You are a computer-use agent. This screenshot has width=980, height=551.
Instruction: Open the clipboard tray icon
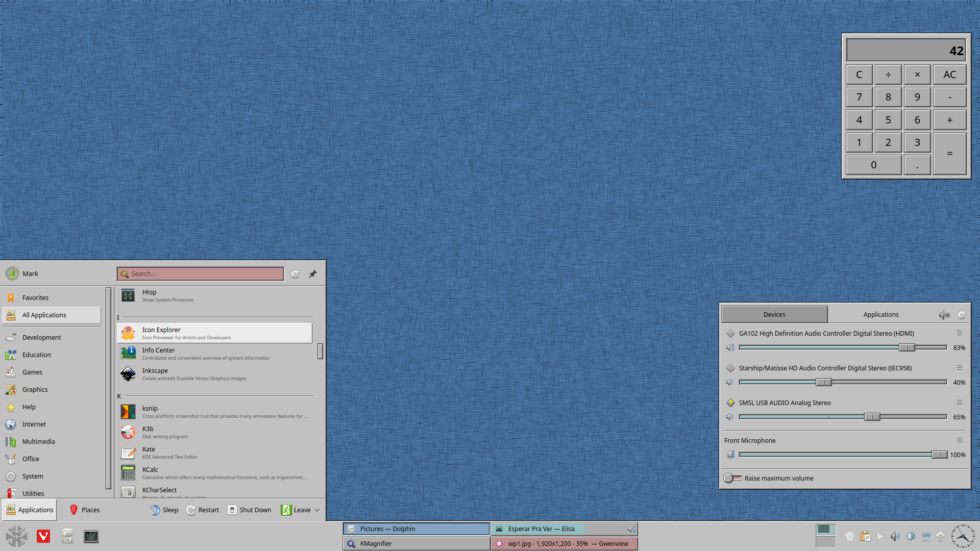865,536
